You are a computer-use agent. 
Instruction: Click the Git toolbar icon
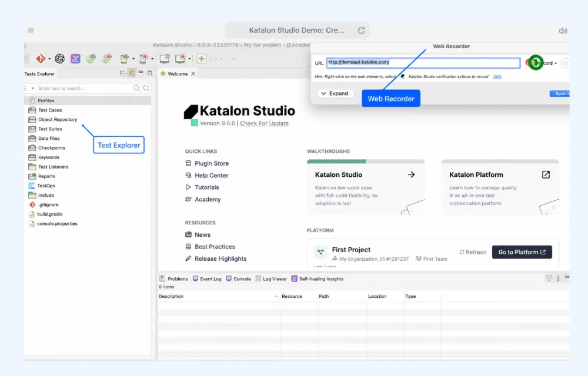click(x=41, y=58)
